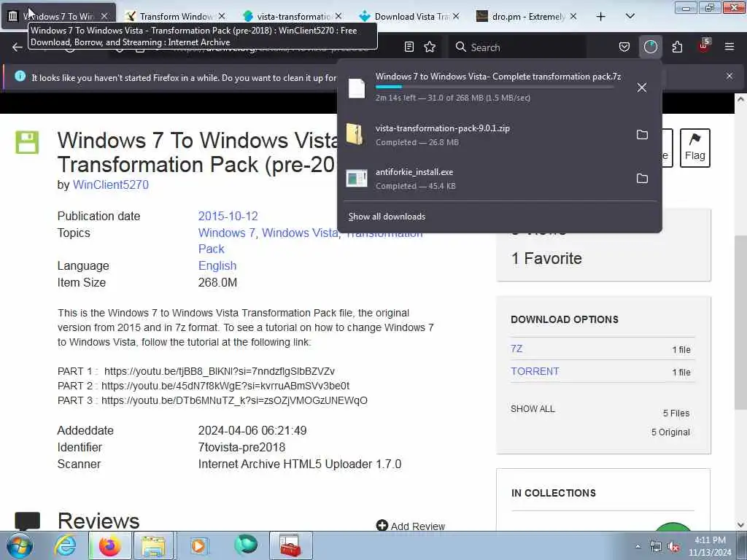
Task: Open the Firefox hamburger menu
Action: pyautogui.click(x=729, y=47)
